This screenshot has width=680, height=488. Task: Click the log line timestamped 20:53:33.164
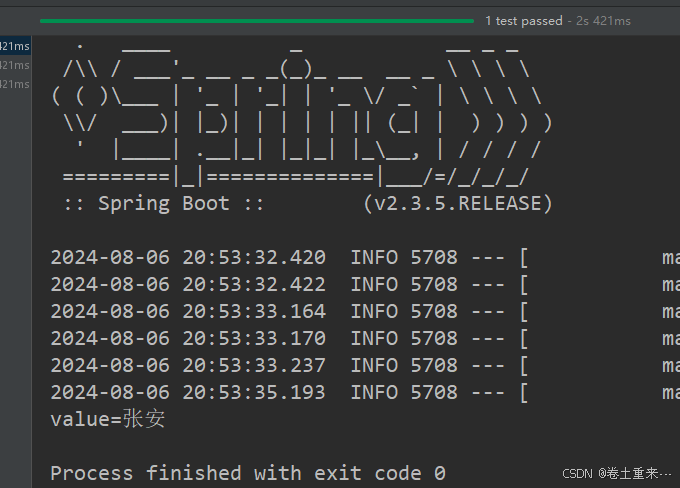click(365, 311)
